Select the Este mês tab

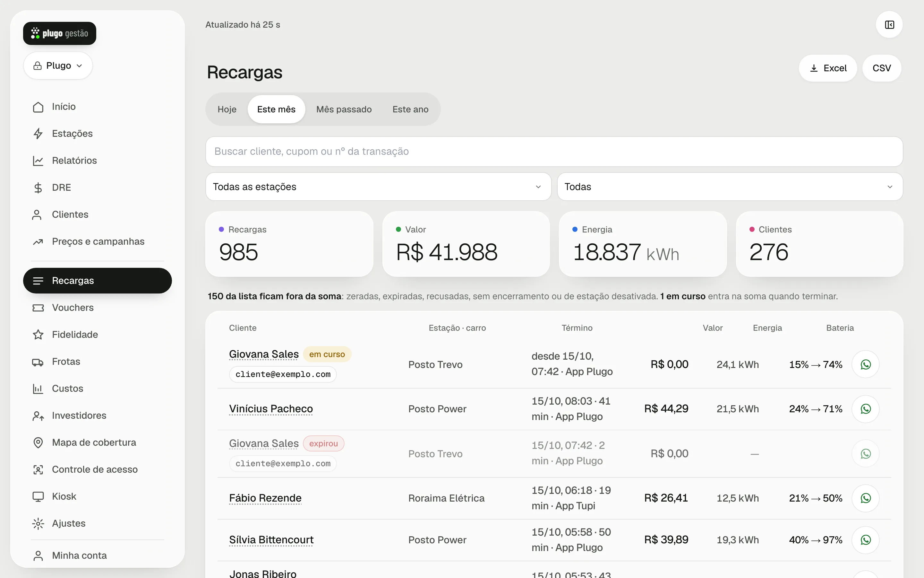(x=276, y=109)
